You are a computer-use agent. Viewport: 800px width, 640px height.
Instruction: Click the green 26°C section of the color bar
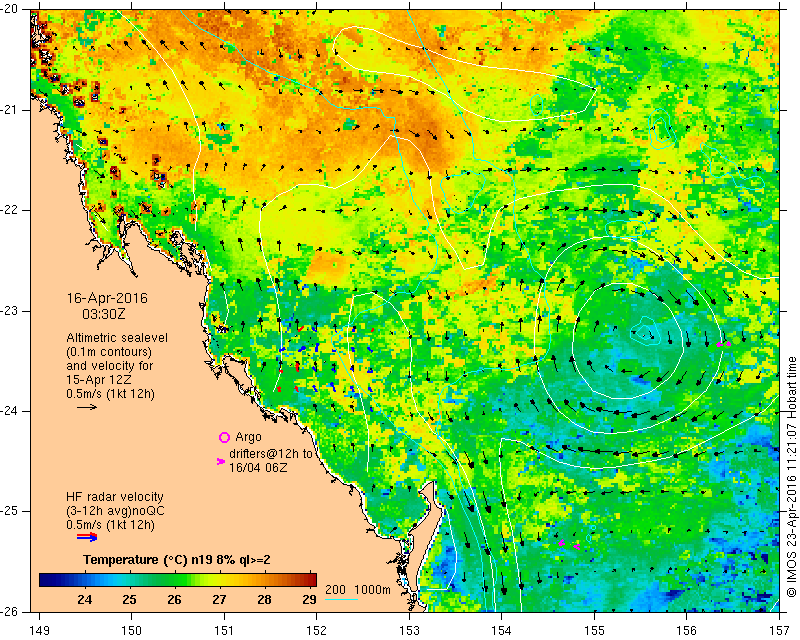pyautogui.click(x=174, y=580)
